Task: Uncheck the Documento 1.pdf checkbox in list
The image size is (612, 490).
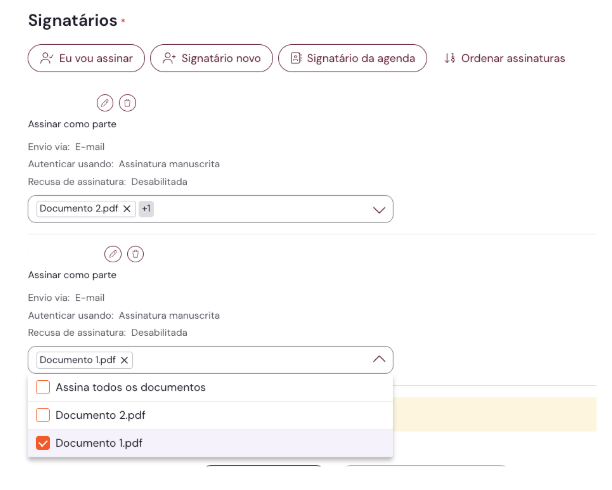Action: pos(43,443)
